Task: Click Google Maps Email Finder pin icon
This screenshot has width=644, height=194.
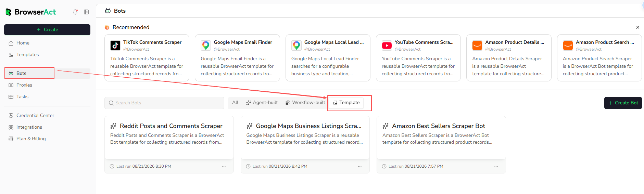Action: [206, 46]
